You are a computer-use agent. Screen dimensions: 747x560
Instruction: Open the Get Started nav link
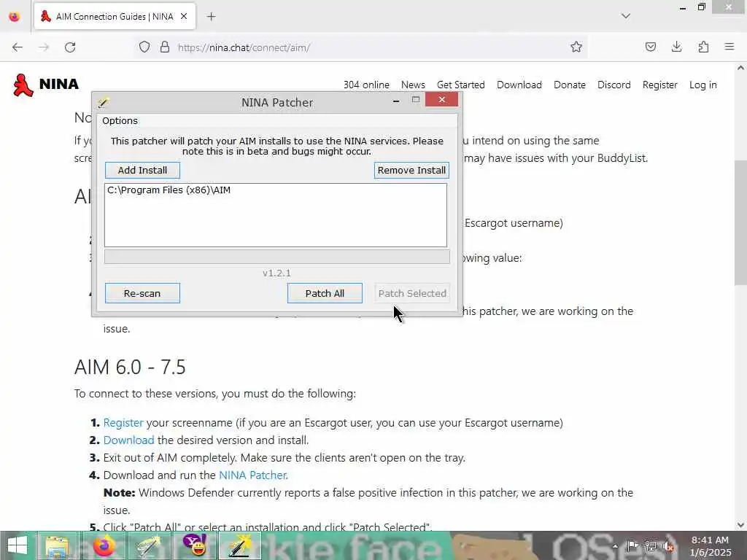(461, 85)
